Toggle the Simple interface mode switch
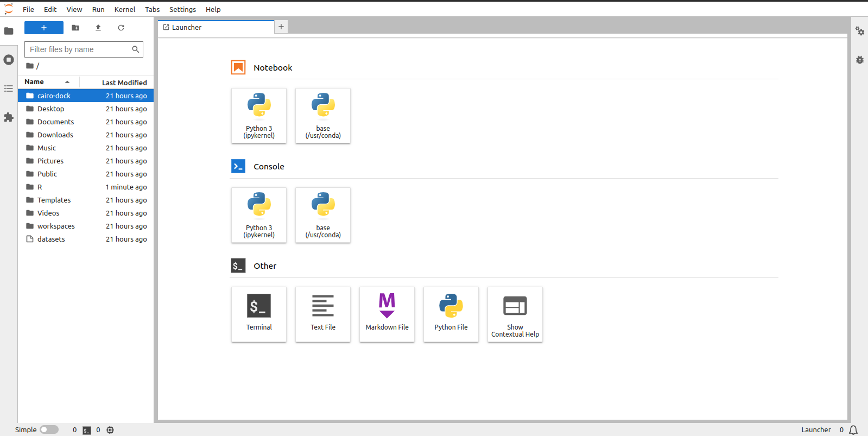This screenshot has width=868, height=436. [x=49, y=429]
